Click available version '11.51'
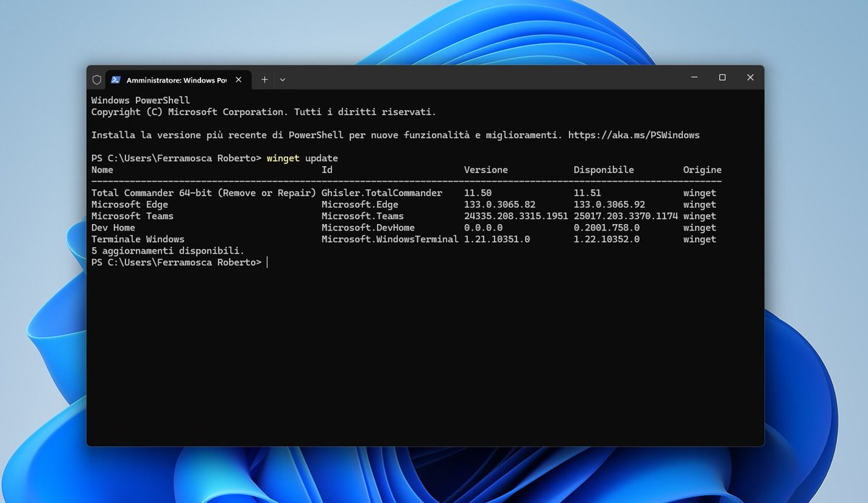The image size is (868, 503). click(587, 193)
